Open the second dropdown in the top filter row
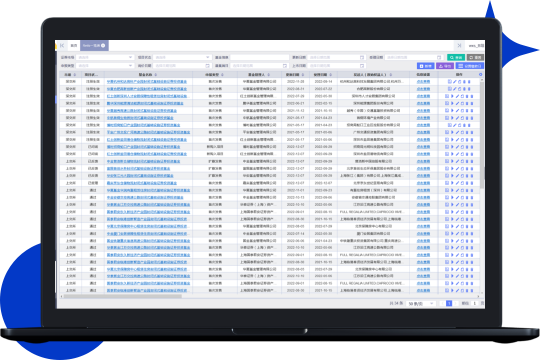This screenshot has height=360, width=540. click(x=182, y=58)
